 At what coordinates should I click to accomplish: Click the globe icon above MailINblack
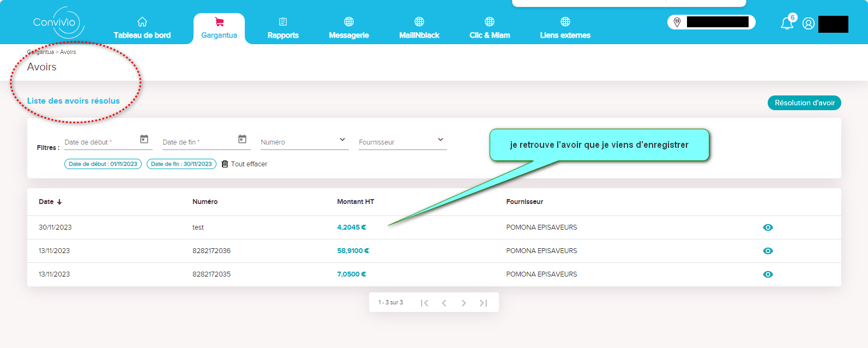(x=419, y=22)
